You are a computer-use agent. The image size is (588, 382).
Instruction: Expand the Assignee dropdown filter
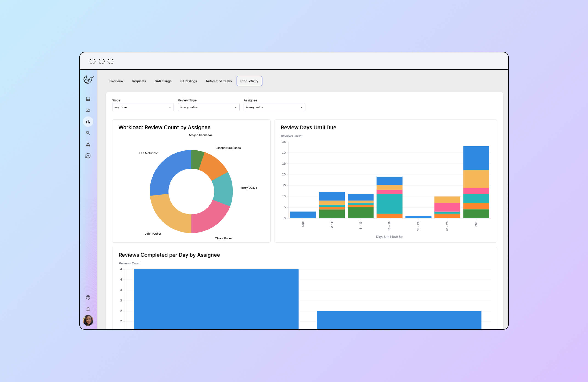click(273, 107)
